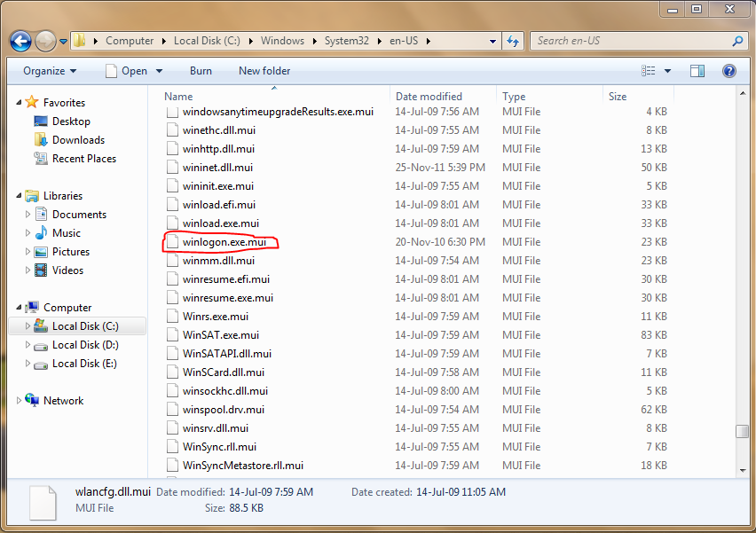Click the circled winlogon.exe.mui file icon
Image resolution: width=756 pixels, height=533 pixels.
tap(172, 241)
